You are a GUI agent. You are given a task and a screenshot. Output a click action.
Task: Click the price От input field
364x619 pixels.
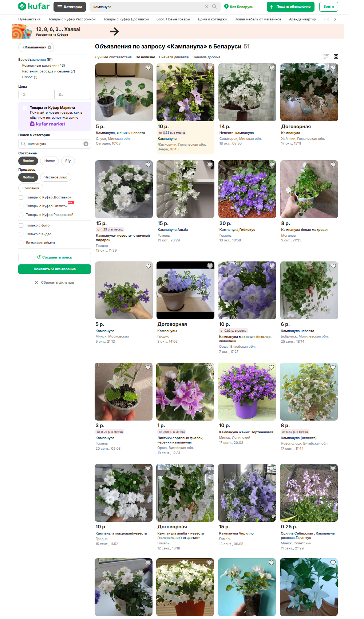36,95
